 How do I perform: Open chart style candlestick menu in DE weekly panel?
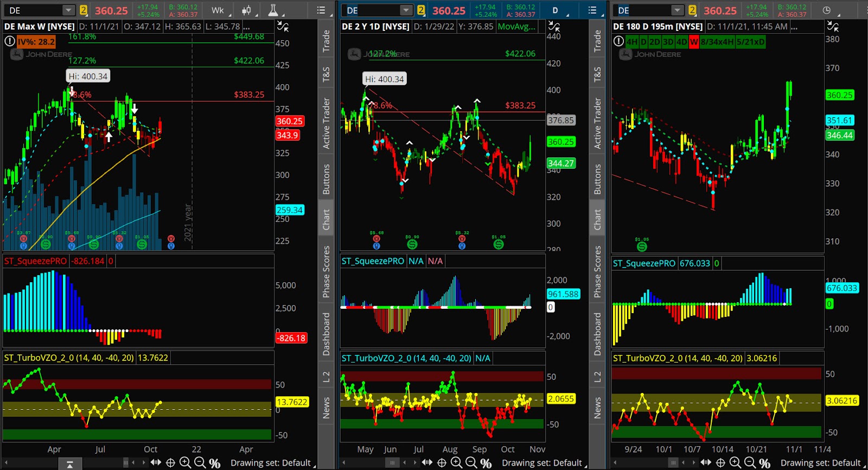pyautogui.click(x=246, y=10)
